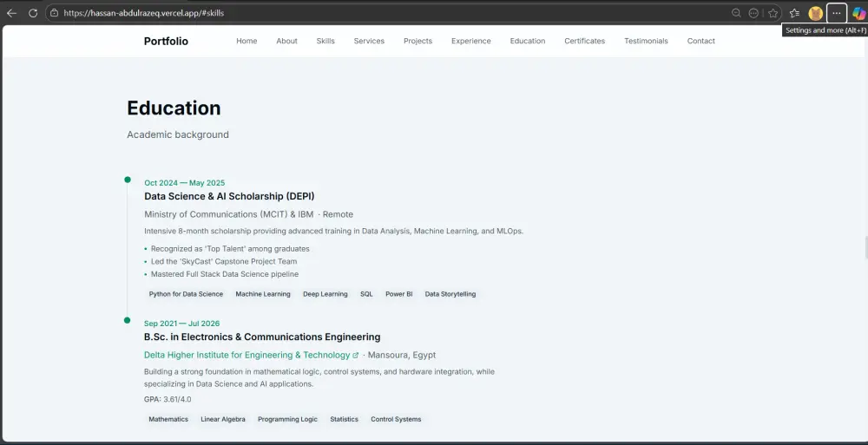The width and height of the screenshot is (868, 445).
Task: Select Education in the navigation bar
Action: point(528,41)
